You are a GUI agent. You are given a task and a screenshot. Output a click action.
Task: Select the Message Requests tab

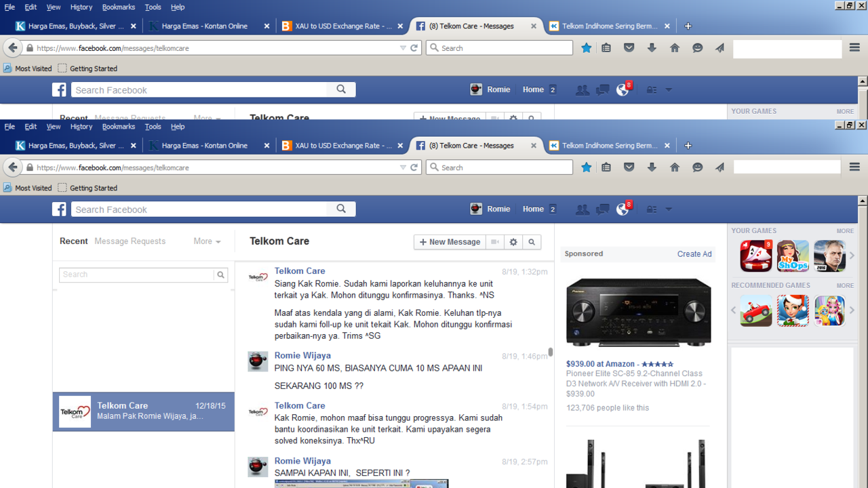130,241
